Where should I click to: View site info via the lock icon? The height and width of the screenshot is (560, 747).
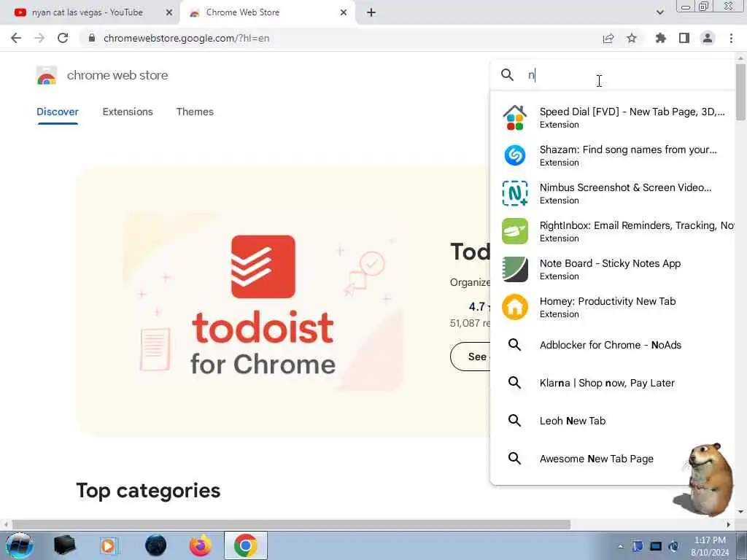tap(92, 38)
